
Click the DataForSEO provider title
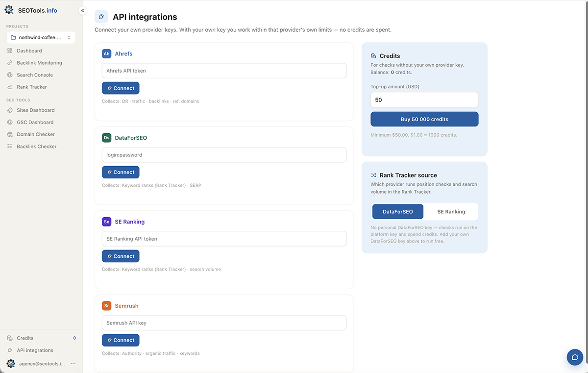point(131,138)
